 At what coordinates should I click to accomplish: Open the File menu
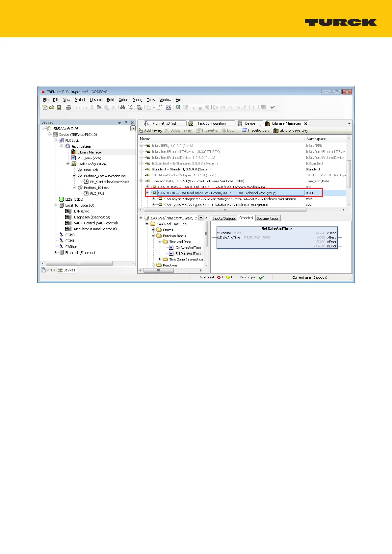(x=46, y=100)
